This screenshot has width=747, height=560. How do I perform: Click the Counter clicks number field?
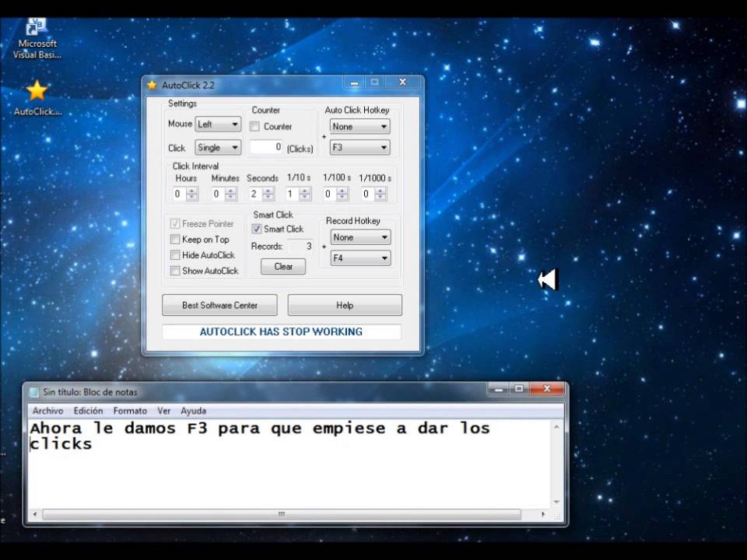pos(266,147)
